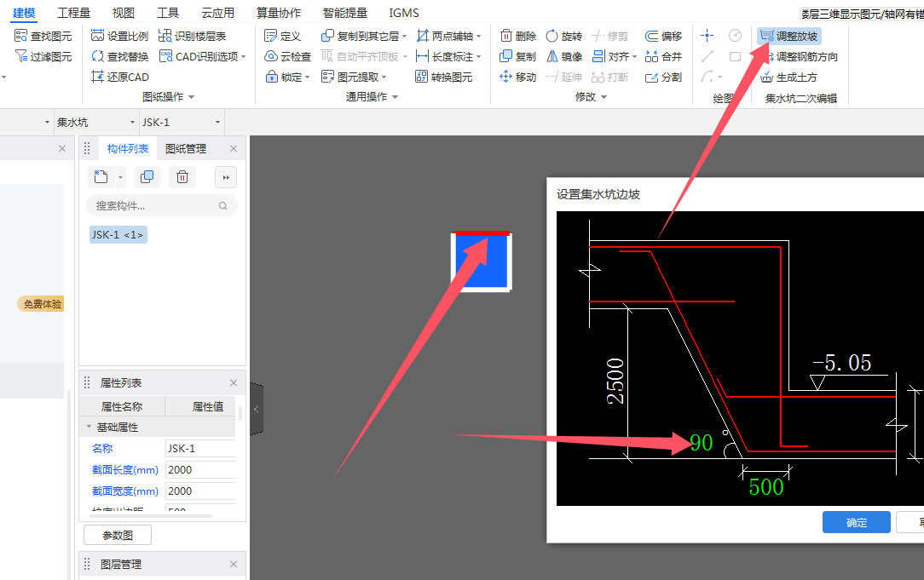Click the 删除 tool

(518, 37)
